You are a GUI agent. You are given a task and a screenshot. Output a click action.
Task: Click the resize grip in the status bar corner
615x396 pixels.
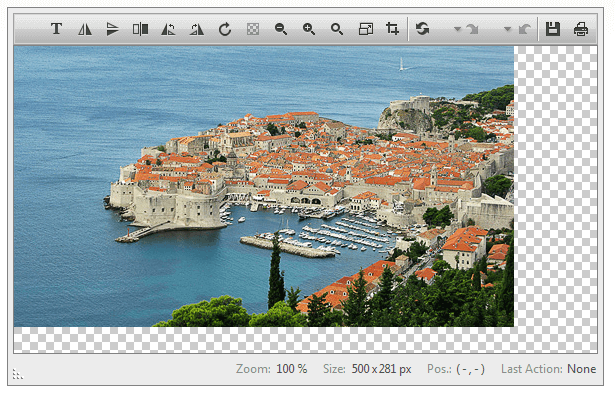tap(18, 374)
